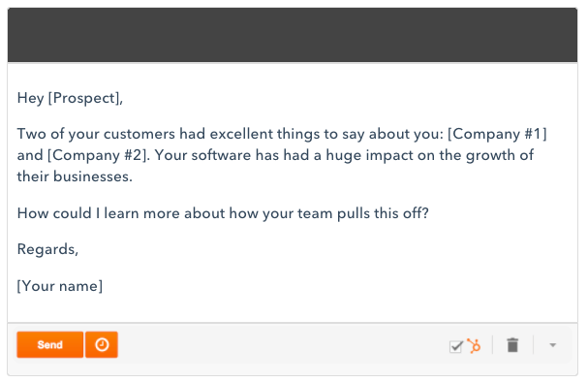Click the question ending in pulls this off
588x383 pixels.
point(223,213)
